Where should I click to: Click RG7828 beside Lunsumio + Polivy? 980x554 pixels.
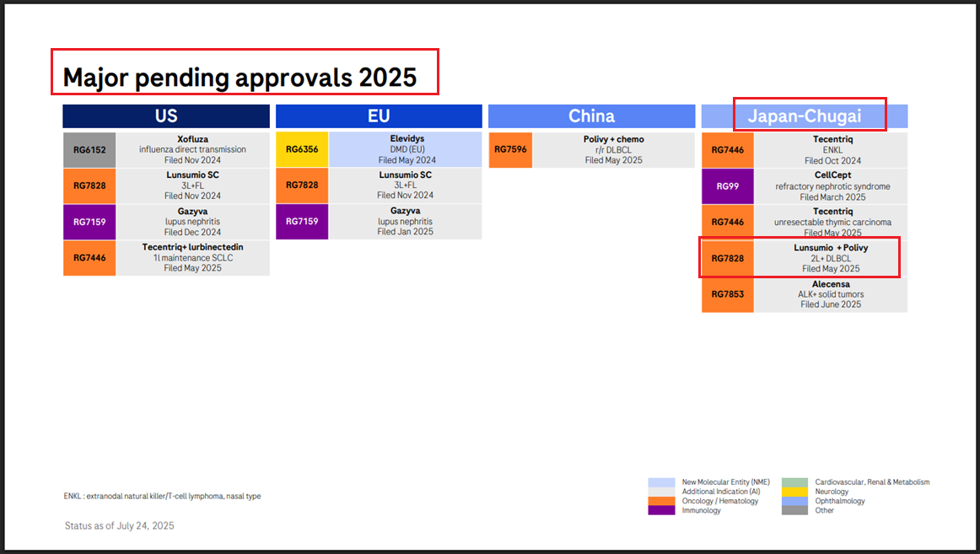(x=728, y=258)
